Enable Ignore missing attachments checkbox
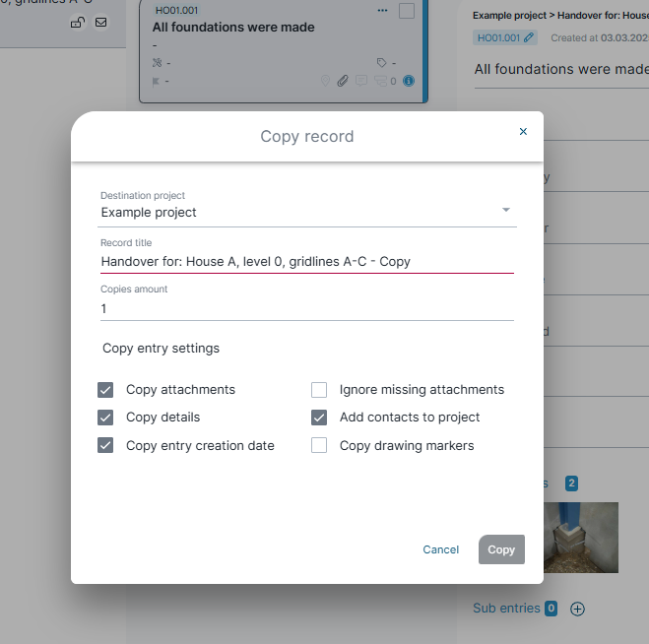Viewport: 649px width, 644px height. [319, 390]
